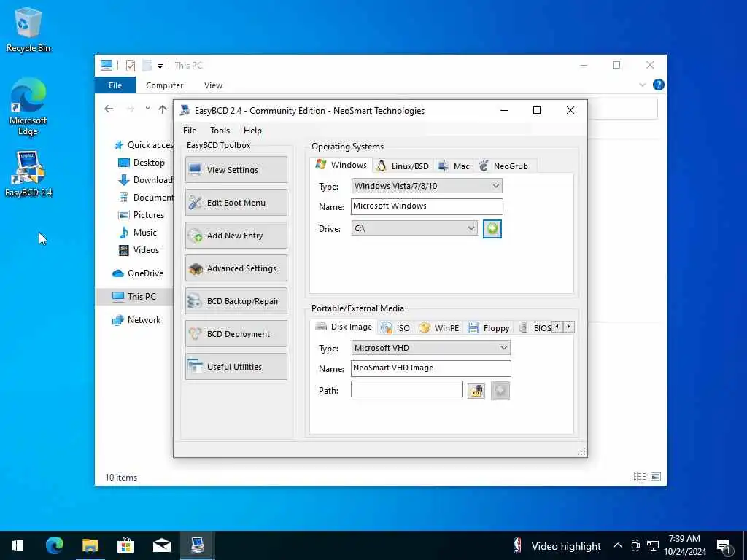The width and height of the screenshot is (747, 560).
Task: Click Explorer back arrow in This PC
Action: (109, 109)
